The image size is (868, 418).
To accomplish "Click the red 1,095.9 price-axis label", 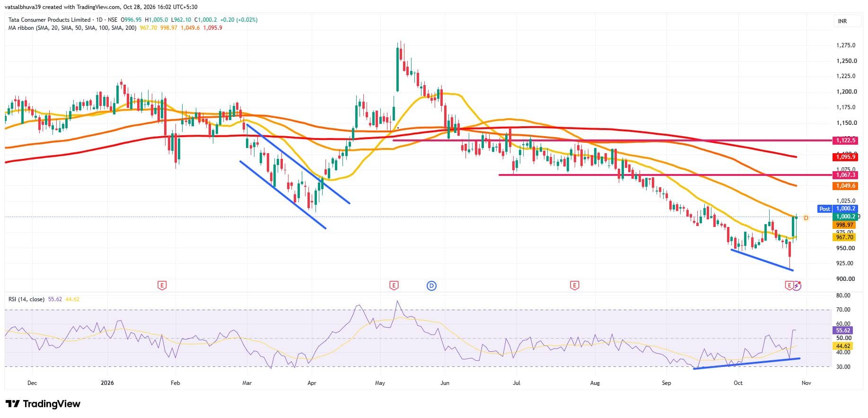I will pyautogui.click(x=846, y=157).
